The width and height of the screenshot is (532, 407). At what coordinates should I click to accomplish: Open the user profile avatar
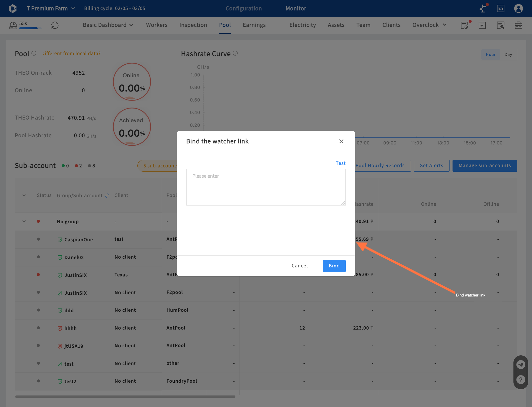[x=518, y=8]
